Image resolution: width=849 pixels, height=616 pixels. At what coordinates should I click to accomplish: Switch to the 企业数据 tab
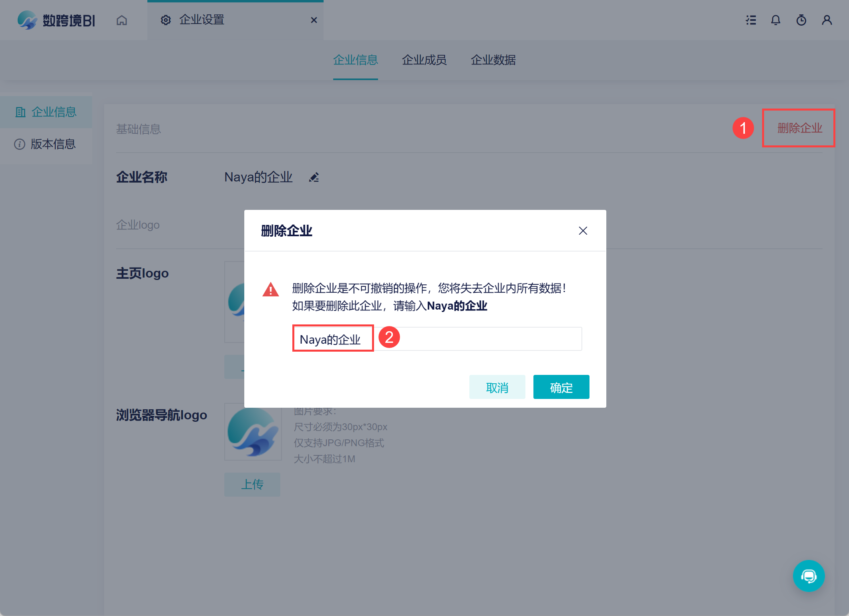(493, 60)
